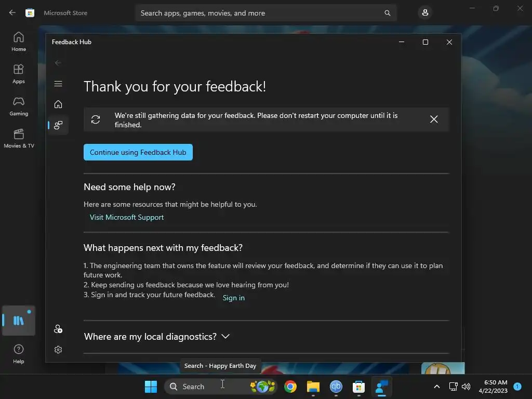This screenshot has width=532, height=399.
Task: Click the Microsoft Store search field
Action: click(x=266, y=13)
